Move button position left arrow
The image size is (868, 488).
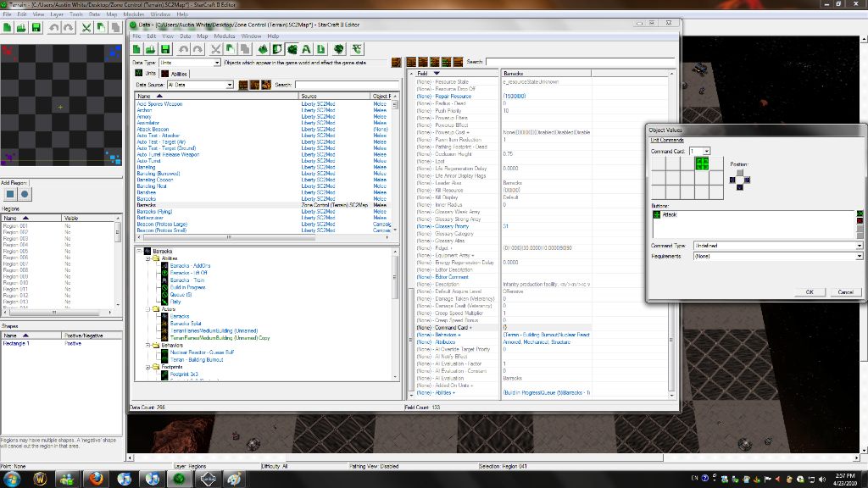732,180
